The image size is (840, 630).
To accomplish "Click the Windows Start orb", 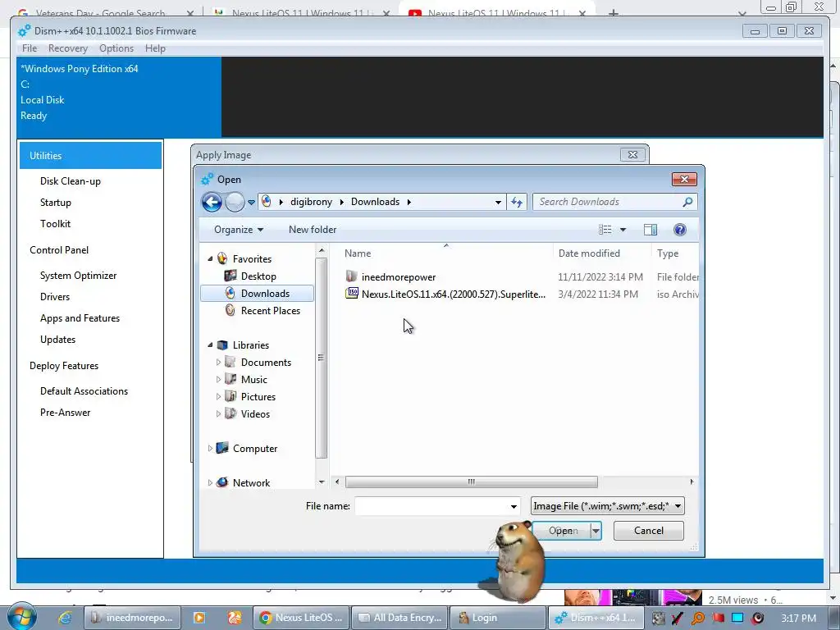I will [21, 618].
